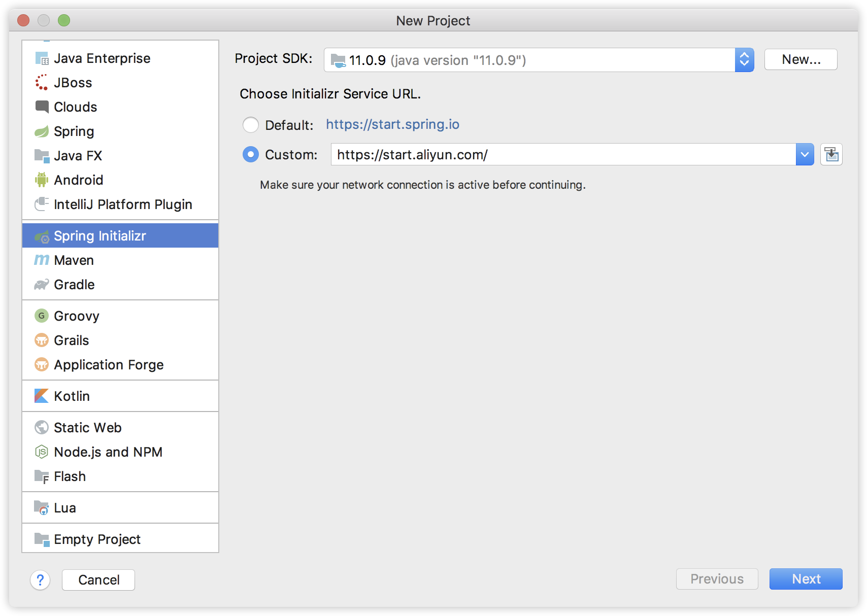
Task: Click the Clouds speech bubble icon
Action: 42,107
